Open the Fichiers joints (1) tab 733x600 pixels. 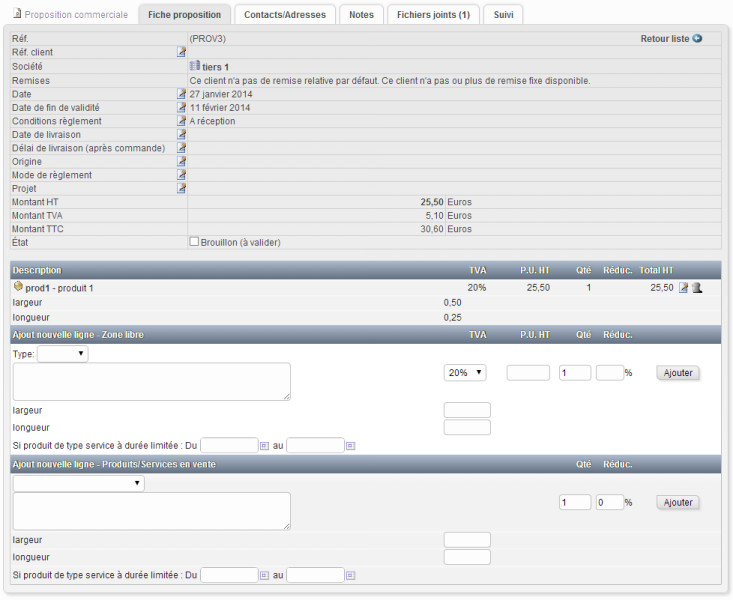click(433, 14)
